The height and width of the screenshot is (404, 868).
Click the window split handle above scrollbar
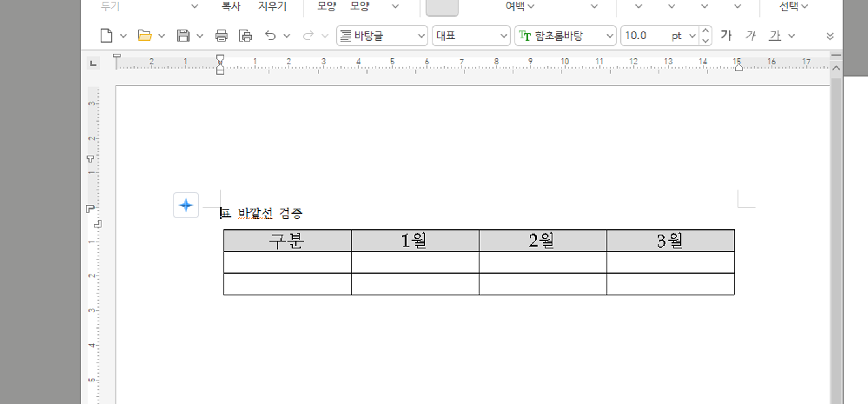836,56
